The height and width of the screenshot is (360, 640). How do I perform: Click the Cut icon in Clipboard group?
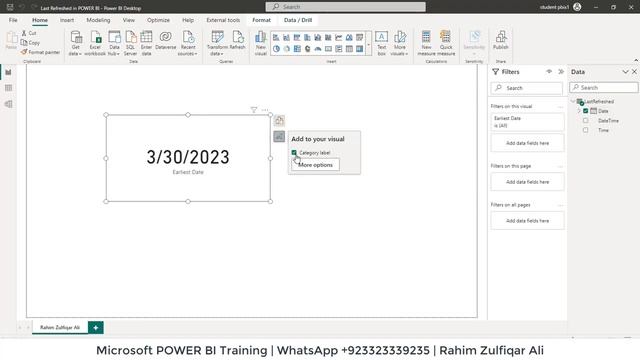(x=24, y=33)
